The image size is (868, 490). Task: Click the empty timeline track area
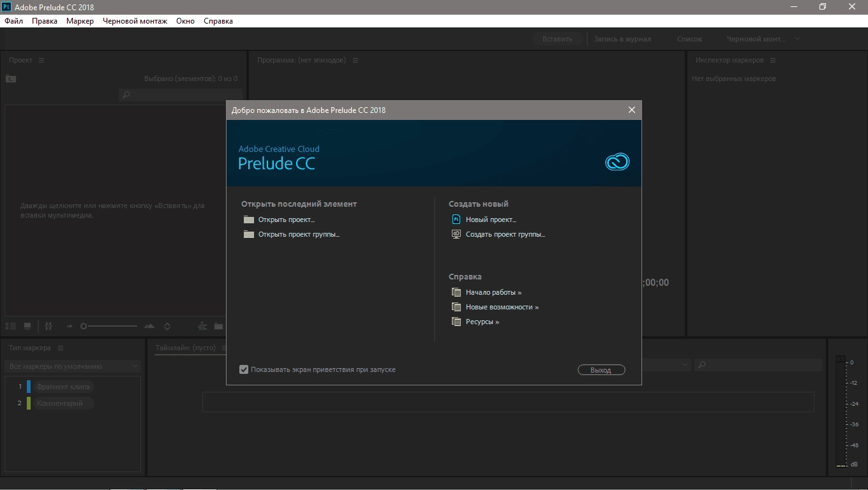click(508, 402)
